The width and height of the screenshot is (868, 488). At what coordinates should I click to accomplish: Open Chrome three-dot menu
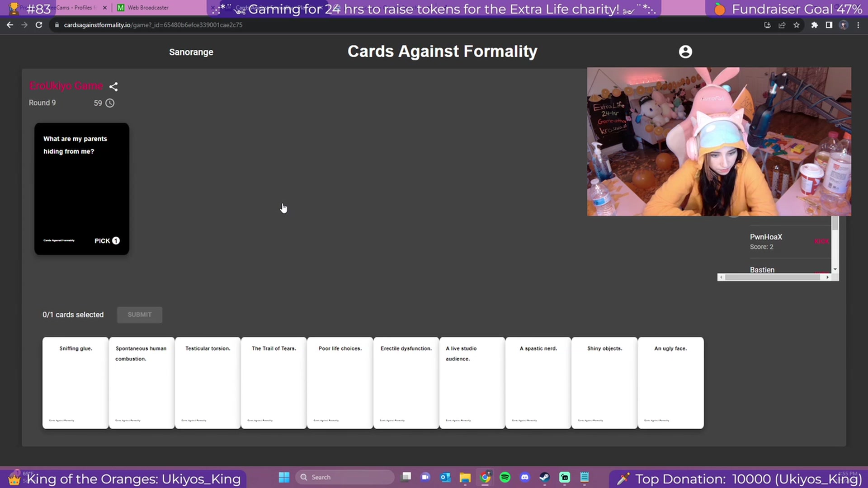(x=858, y=25)
